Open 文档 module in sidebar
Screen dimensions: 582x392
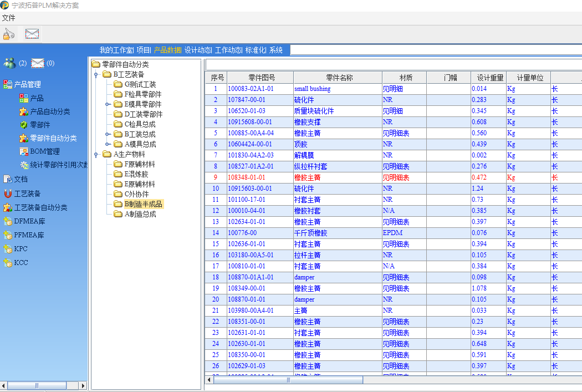click(8, 179)
